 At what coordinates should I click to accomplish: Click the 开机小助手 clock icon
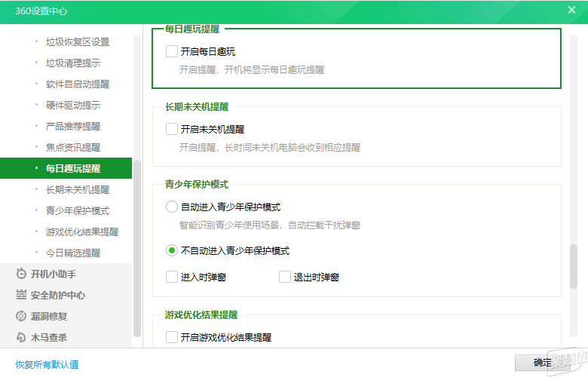21,274
